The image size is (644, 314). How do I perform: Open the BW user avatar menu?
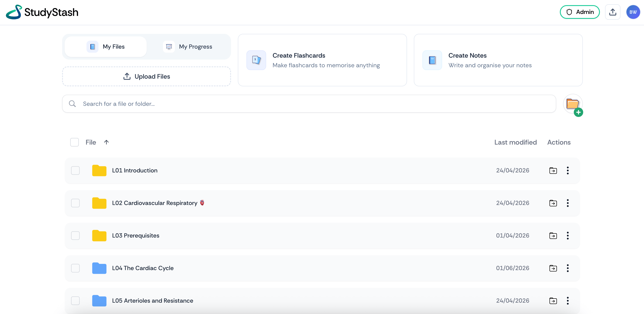pyautogui.click(x=633, y=12)
